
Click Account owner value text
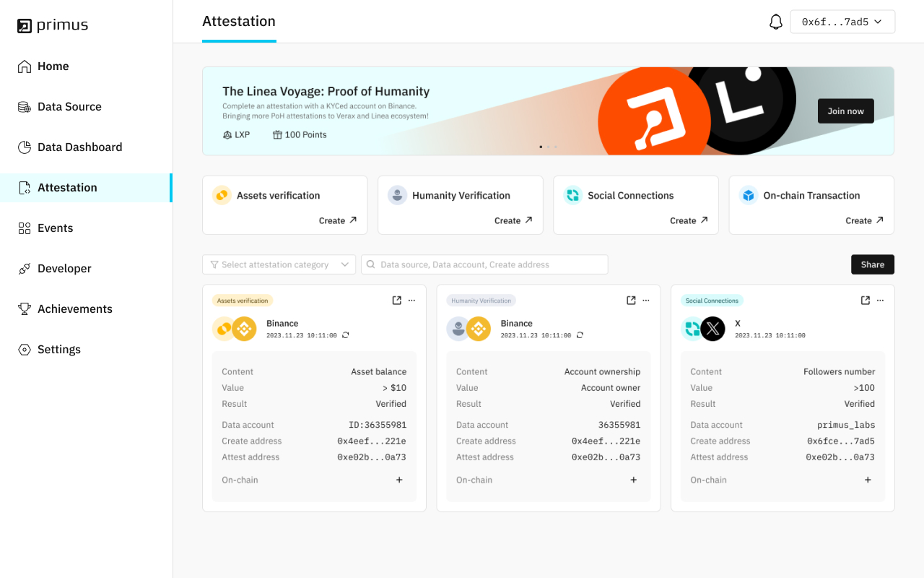(x=611, y=388)
